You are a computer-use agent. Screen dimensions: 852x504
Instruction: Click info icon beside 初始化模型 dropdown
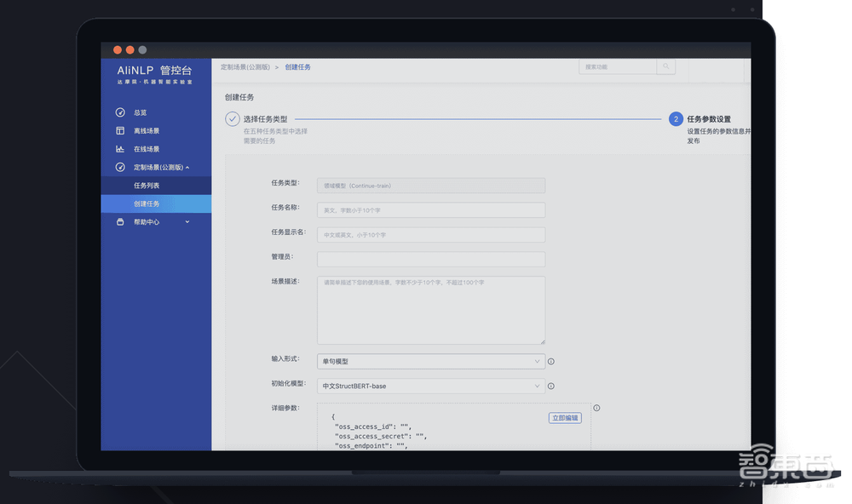pos(551,387)
